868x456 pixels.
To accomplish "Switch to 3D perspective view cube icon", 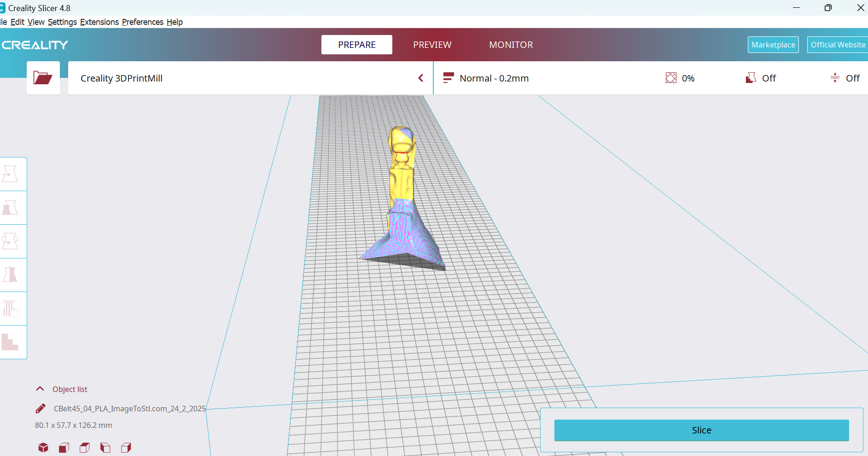I will click(43, 448).
